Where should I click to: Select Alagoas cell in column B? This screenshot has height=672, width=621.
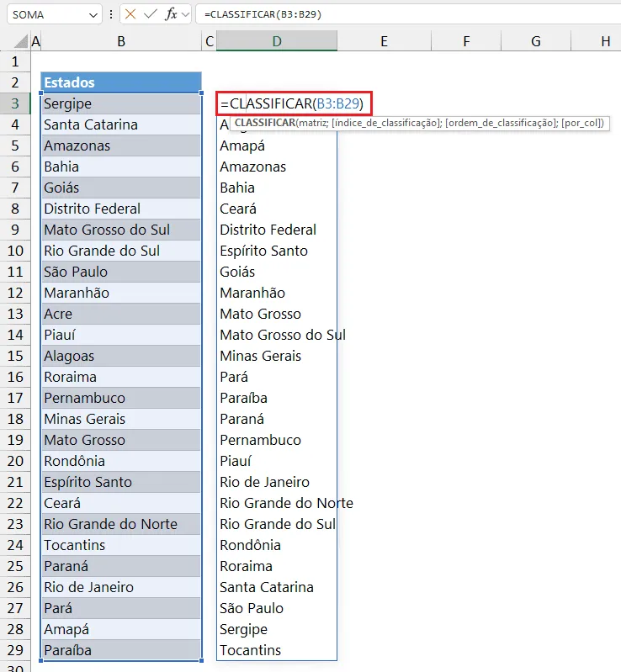pyautogui.click(x=121, y=356)
